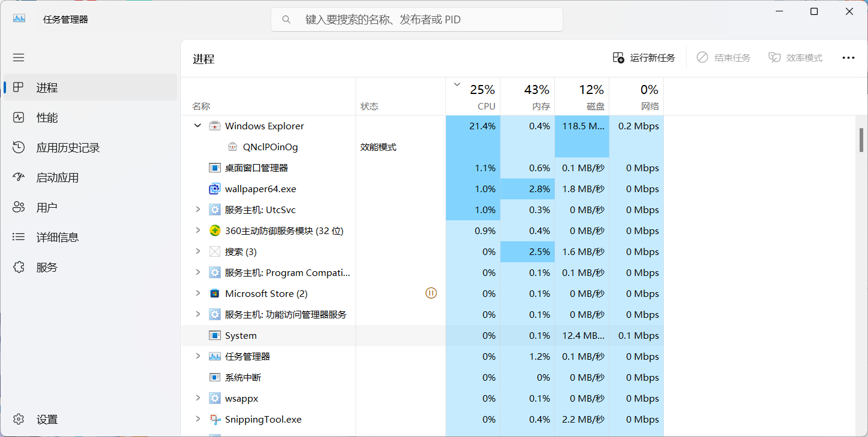
Task: Open the three-dots more options menu
Action: click(848, 57)
